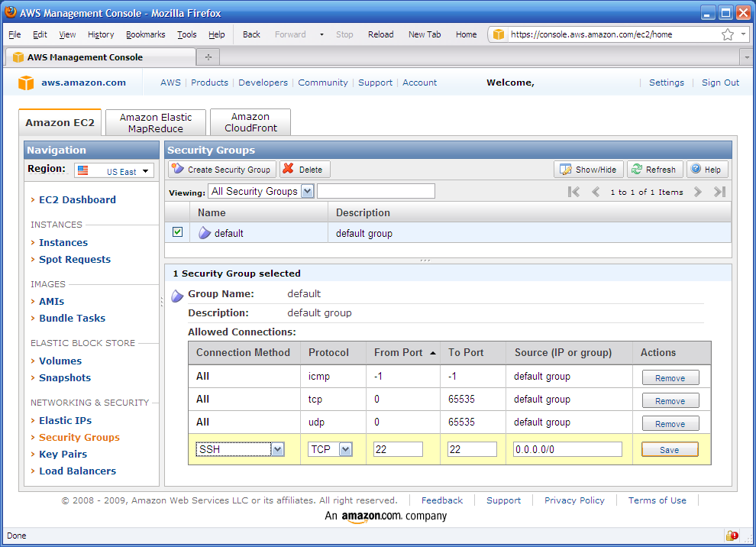Viewport: 756px width, 547px height.
Task: Open the File menu
Action: tap(15, 34)
